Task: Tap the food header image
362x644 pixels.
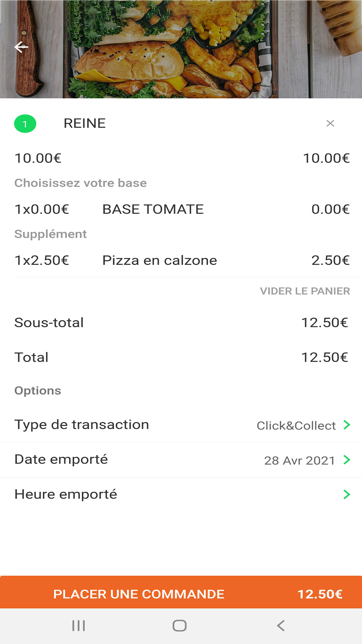Action: click(x=181, y=49)
